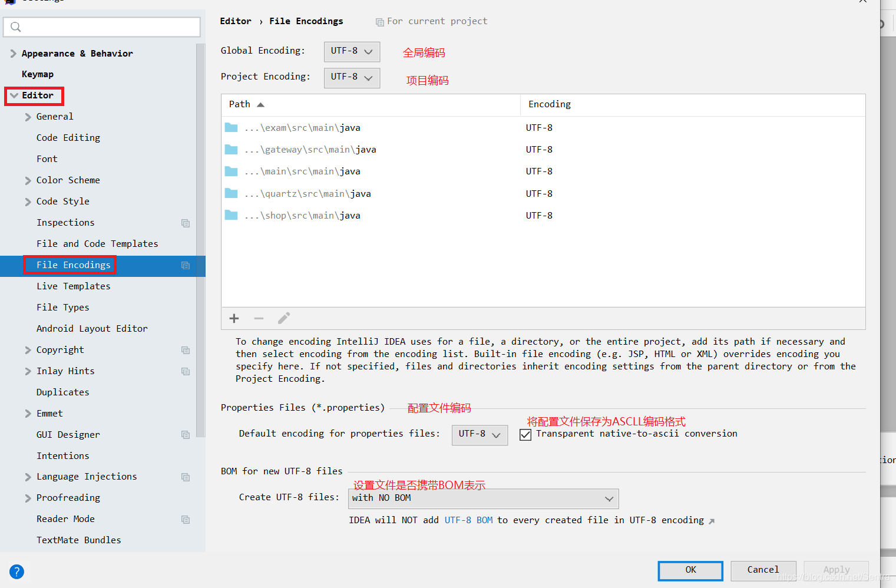Screen dimensions: 896x588
Task: Click project-level icon beside Language Injections
Action: [x=186, y=477]
